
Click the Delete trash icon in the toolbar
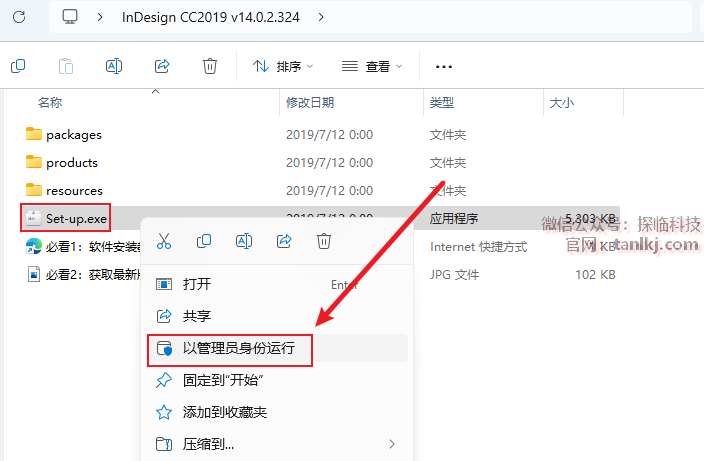coord(210,66)
